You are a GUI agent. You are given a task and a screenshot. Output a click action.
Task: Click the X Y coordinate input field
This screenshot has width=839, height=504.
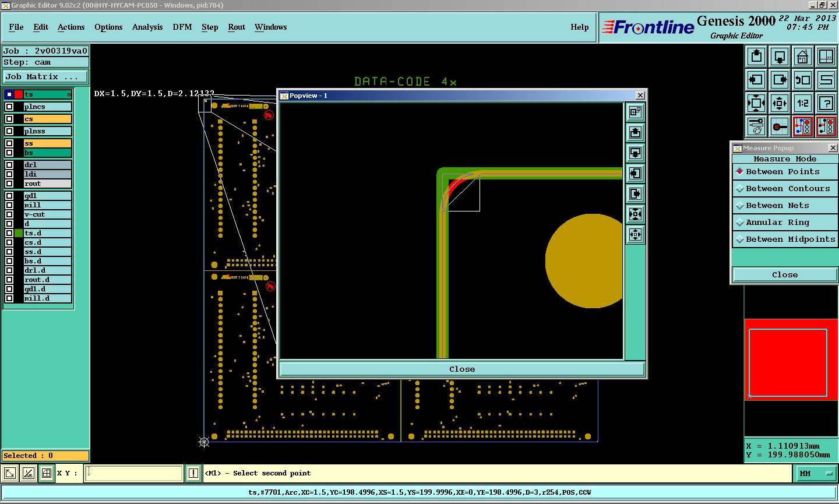pyautogui.click(x=134, y=473)
